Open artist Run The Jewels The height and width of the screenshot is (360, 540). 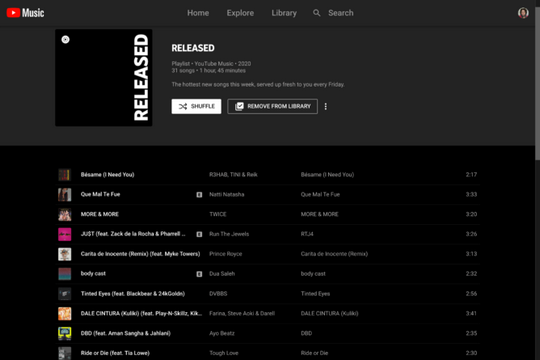(x=229, y=234)
